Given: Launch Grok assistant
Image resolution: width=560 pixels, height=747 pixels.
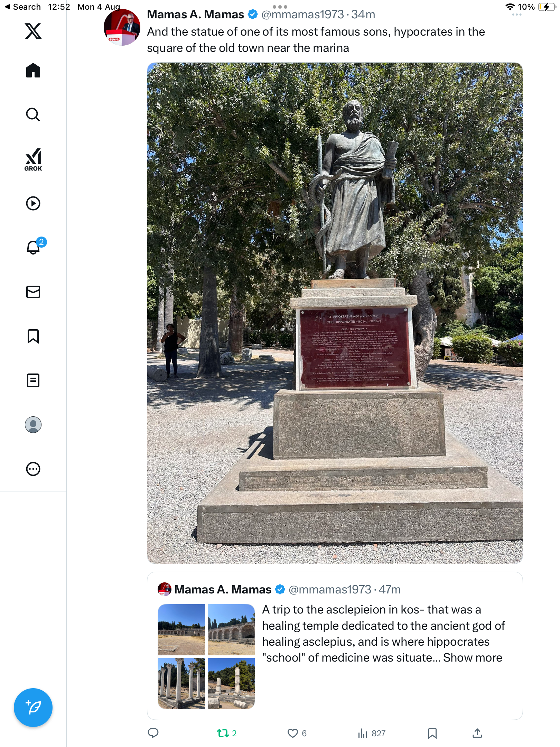Looking at the screenshot, I should point(33,160).
